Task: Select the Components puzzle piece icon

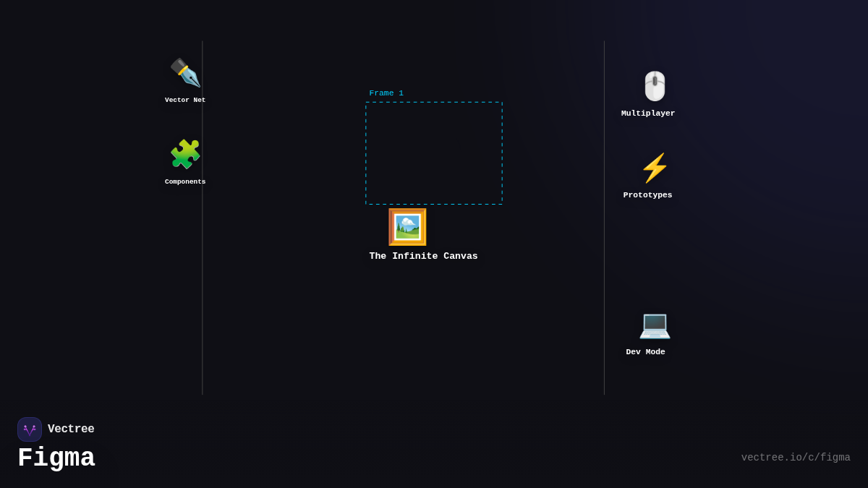Action: 185,154
